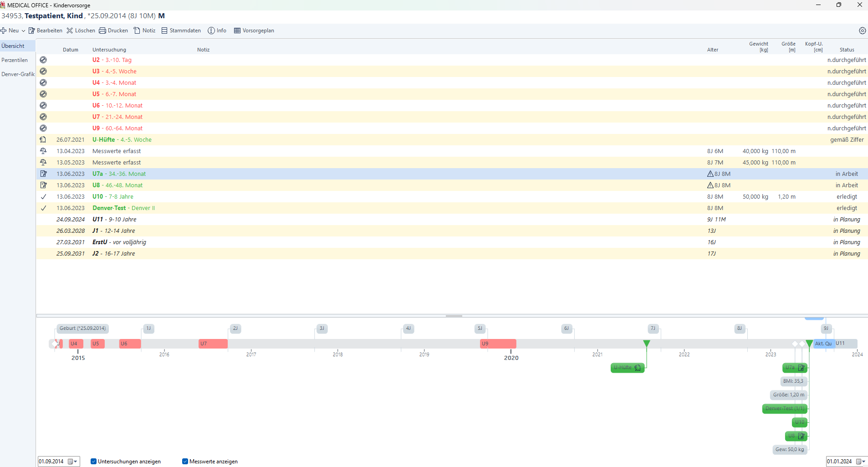Image resolution: width=868 pixels, height=467 pixels.
Task: Click the warning triangle in U8 row
Action: pos(710,185)
